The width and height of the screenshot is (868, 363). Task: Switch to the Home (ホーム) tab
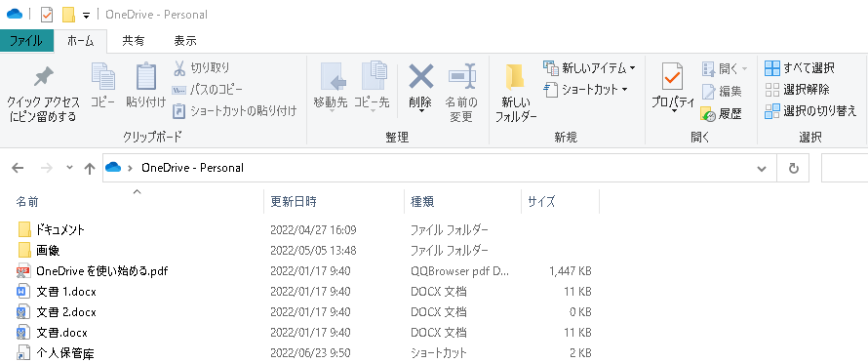point(81,41)
